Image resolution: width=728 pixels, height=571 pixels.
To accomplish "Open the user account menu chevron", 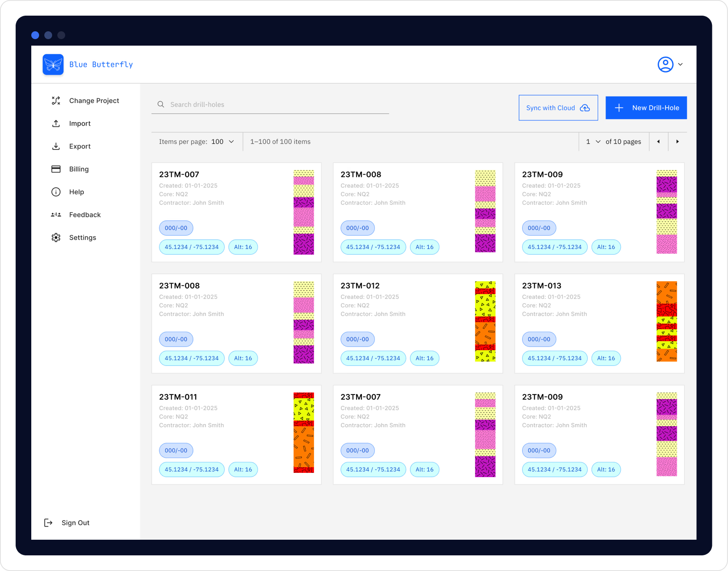I will tap(681, 64).
